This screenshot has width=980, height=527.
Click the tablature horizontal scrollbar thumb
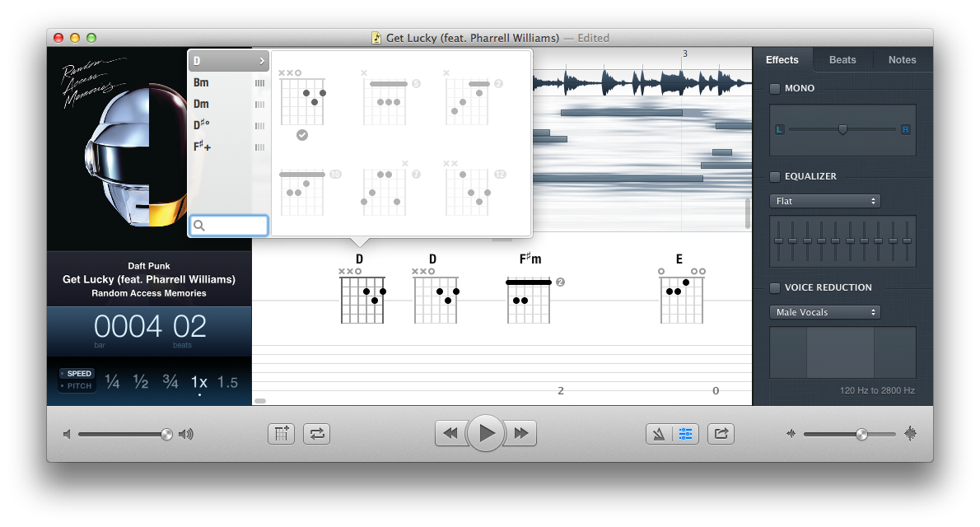(x=260, y=401)
